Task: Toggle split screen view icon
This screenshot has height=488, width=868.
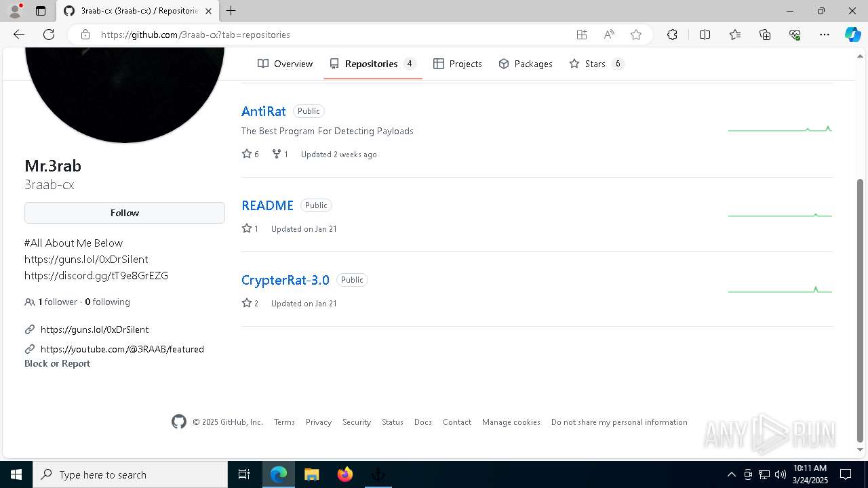Action: tap(705, 35)
